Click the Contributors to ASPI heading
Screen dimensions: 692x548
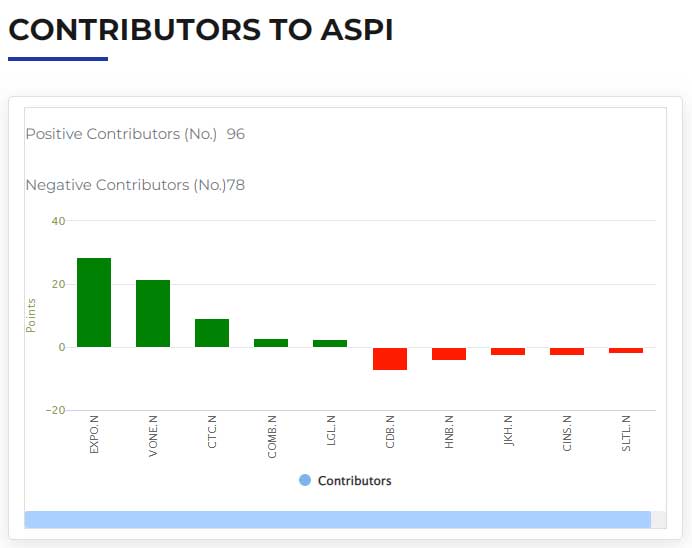(200, 30)
